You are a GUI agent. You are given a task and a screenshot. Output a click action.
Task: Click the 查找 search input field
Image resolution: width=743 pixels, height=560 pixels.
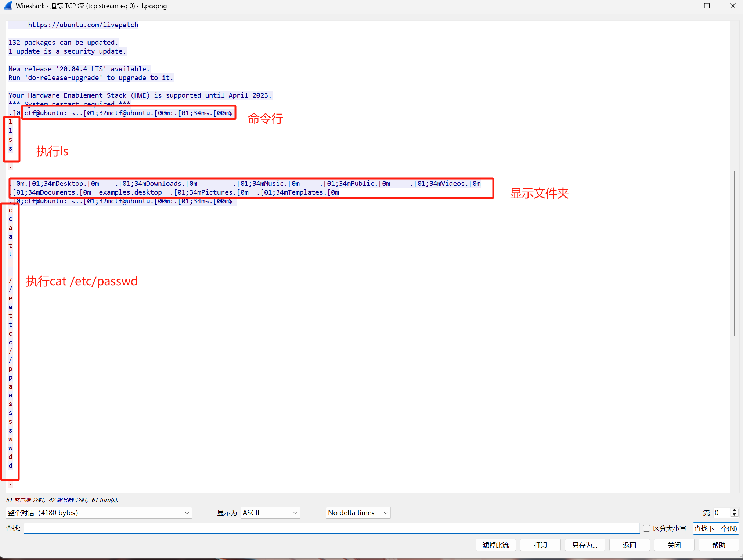(x=331, y=528)
